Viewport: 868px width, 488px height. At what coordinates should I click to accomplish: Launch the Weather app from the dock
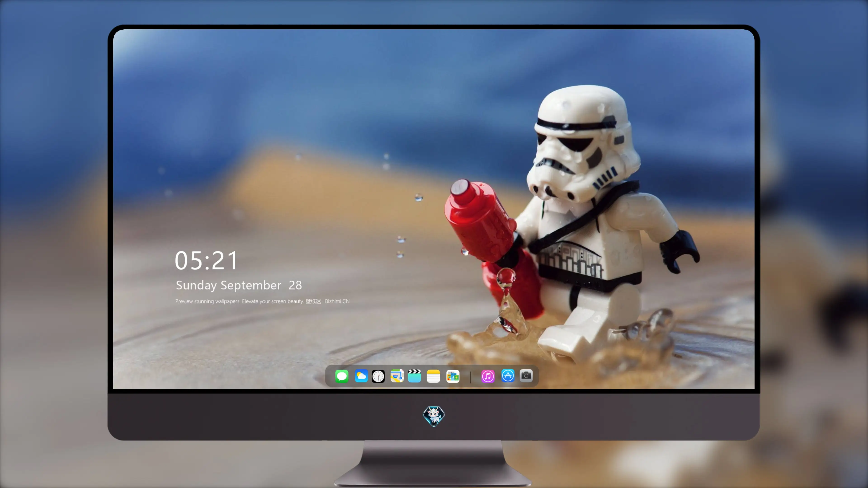(x=361, y=376)
